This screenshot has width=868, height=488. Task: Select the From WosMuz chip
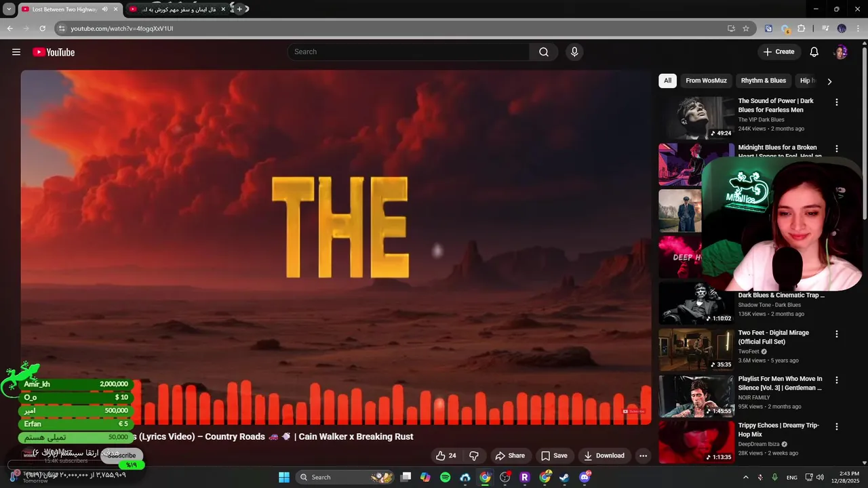click(x=706, y=81)
